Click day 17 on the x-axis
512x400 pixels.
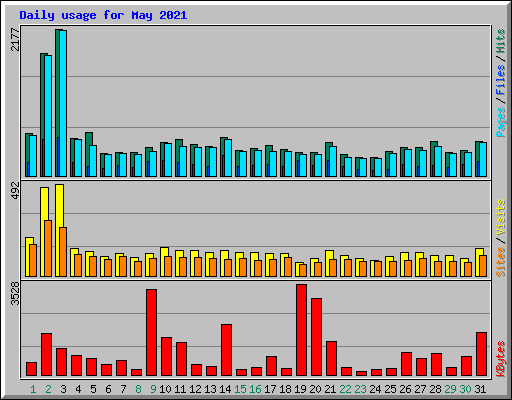[x=270, y=389]
